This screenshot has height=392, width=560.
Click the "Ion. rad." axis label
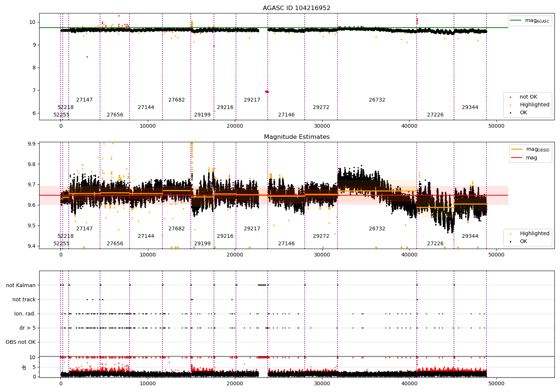click(x=25, y=314)
